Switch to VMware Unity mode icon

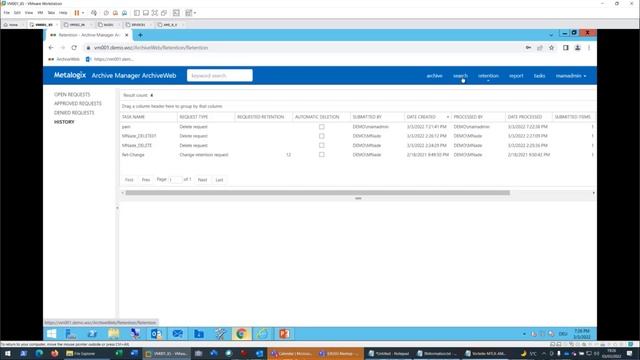coord(164,13)
